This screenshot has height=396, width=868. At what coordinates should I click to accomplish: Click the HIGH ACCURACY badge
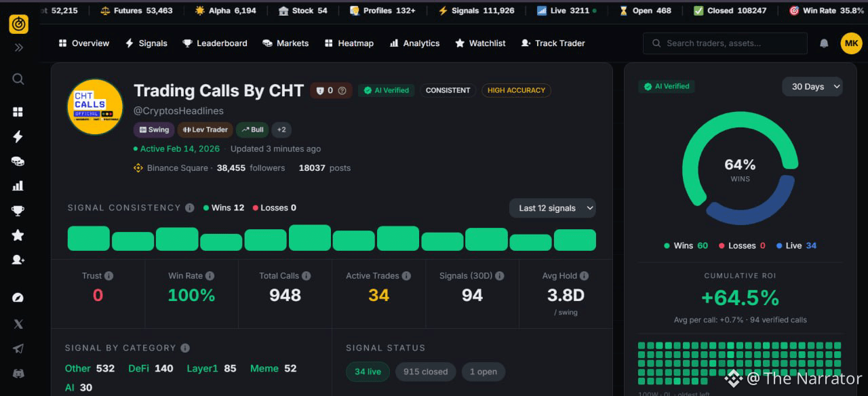tap(516, 90)
